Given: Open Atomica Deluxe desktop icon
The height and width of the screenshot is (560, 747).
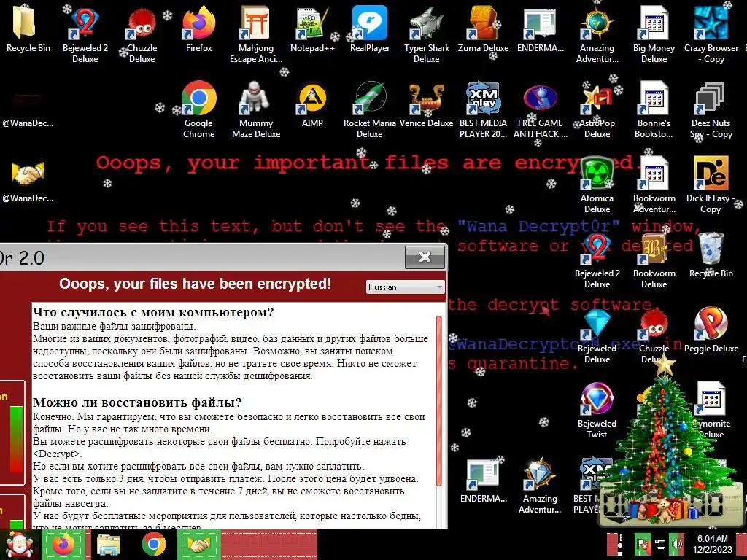Looking at the screenshot, I should (597, 184).
